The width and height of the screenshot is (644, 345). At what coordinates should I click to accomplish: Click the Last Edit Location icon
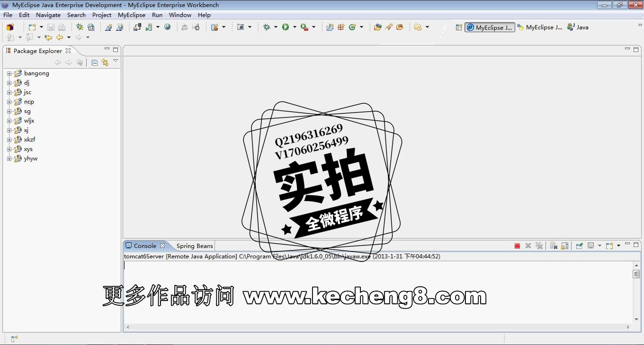tap(48, 37)
